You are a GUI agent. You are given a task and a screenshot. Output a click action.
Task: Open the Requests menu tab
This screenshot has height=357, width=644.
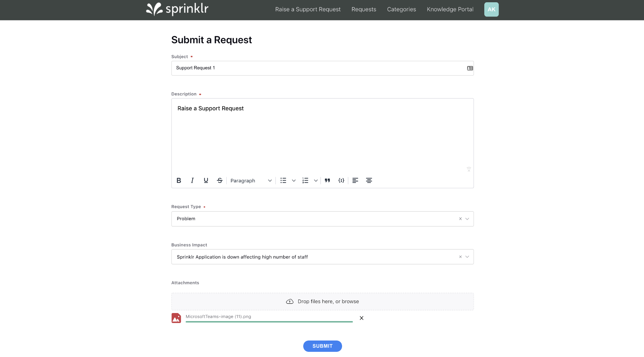coord(364,9)
